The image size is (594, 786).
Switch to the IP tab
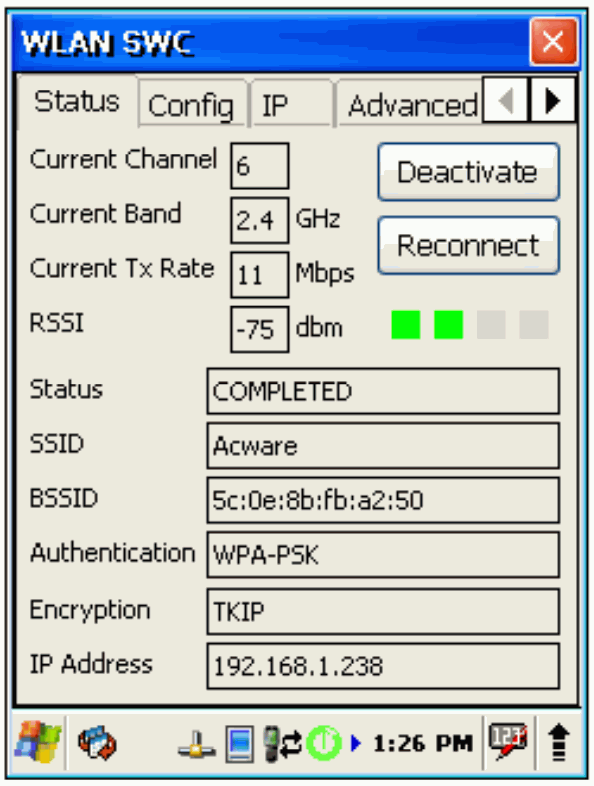coord(291,103)
